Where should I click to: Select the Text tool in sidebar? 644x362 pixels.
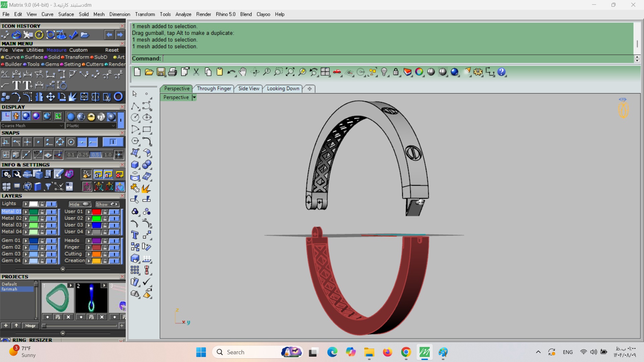pyautogui.click(x=135, y=235)
